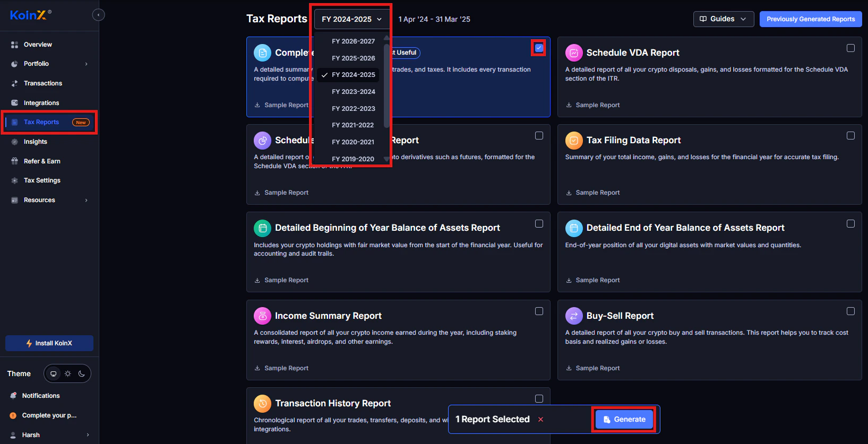The width and height of the screenshot is (868, 444).
Task: Download Sample Report for Income Summary Report
Action: click(x=281, y=368)
